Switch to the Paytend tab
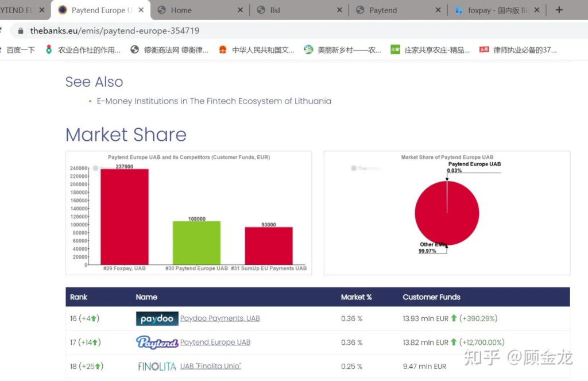 tap(398, 10)
